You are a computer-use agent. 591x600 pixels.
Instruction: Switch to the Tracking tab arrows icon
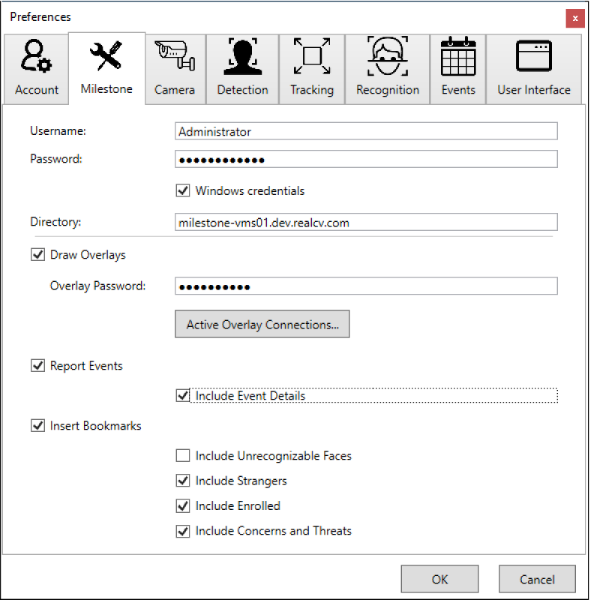tap(312, 56)
